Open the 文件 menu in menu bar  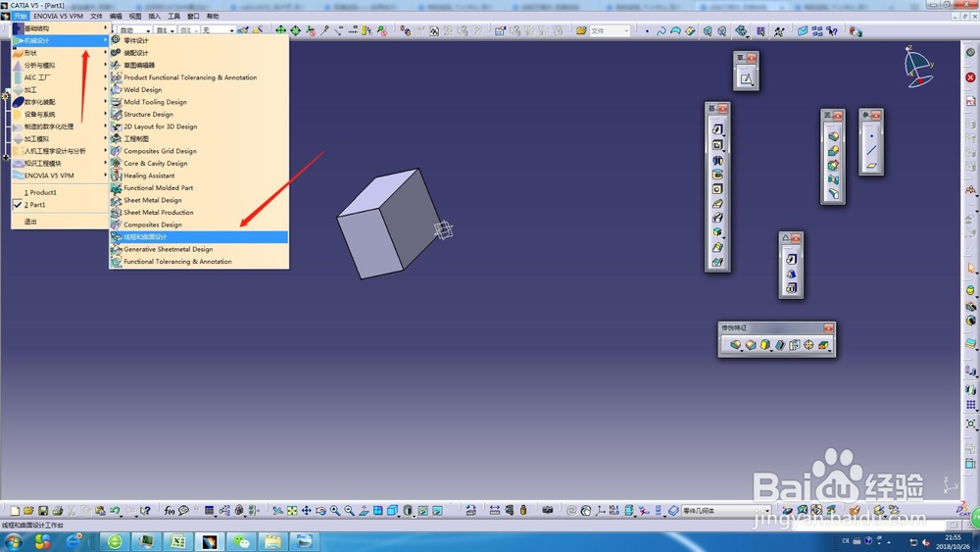point(96,17)
